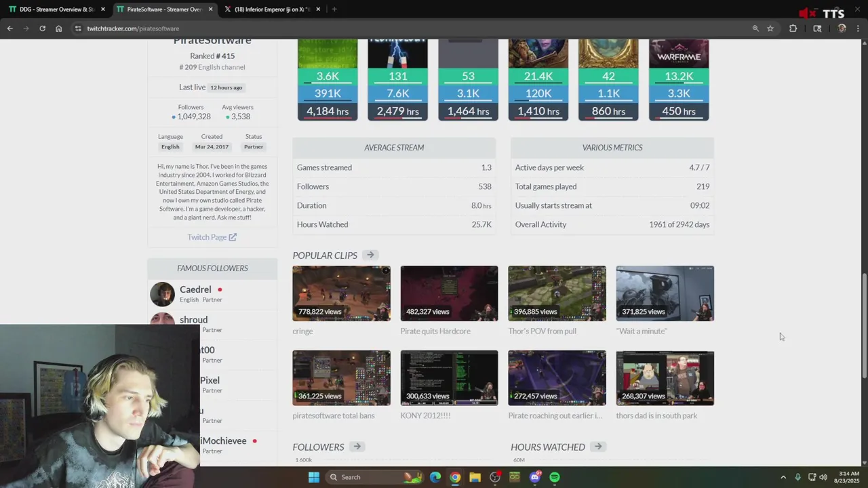Click the zoom magnifier icon in address bar

click(x=755, y=28)
